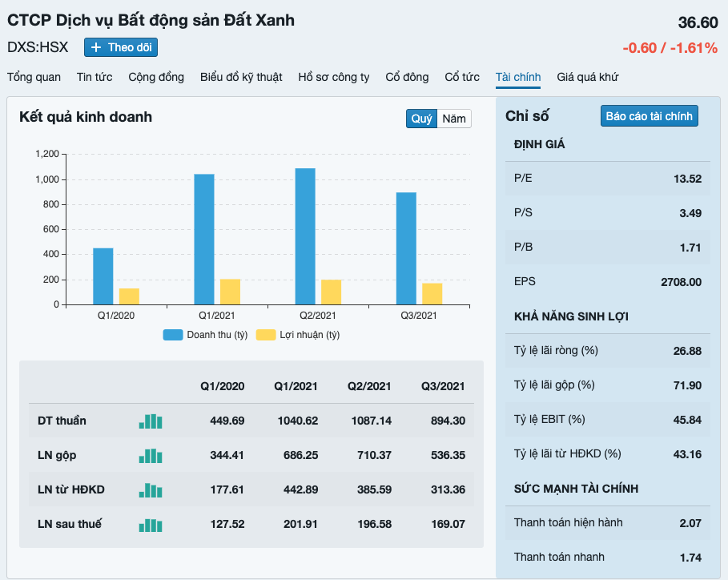The height and width of the screenshot is (580, 728).
Task: Open the DT thuần mini bar chart icon
Action: click(151, 421)
